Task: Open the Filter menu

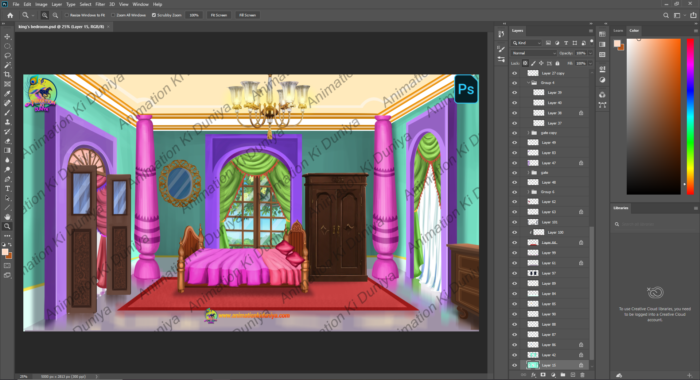Action: click(x=100, y=4)
